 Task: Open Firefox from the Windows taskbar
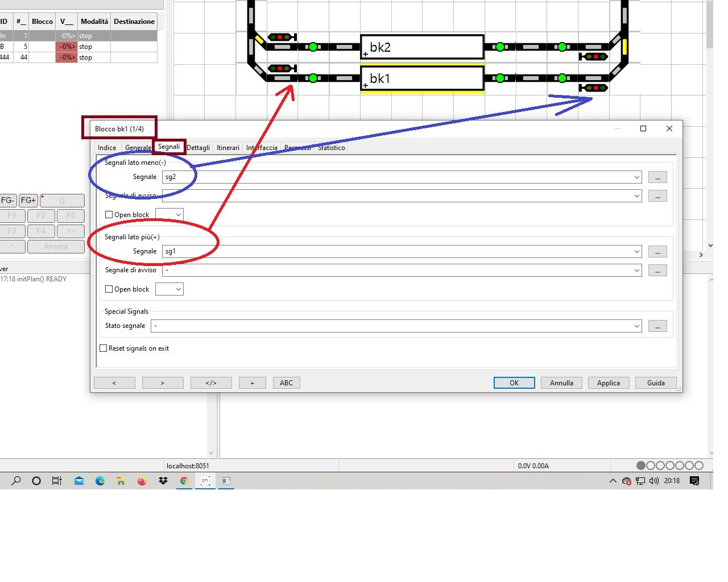[x=142, y=481]
